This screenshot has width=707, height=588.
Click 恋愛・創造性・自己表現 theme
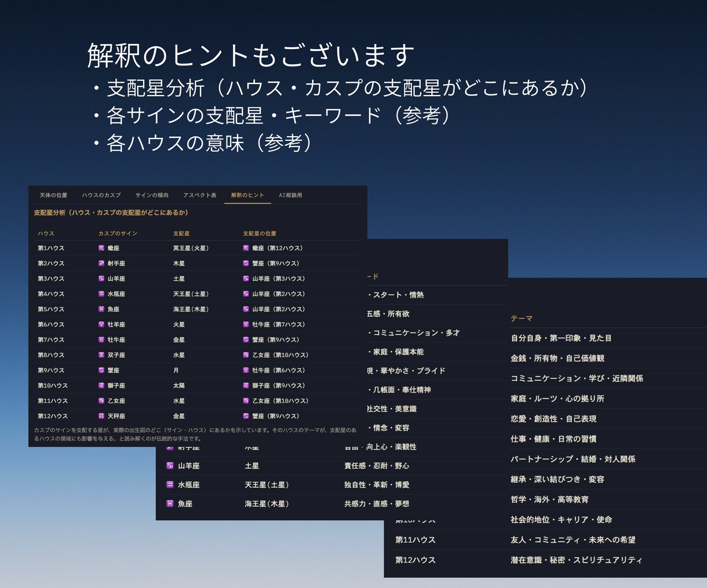pos(553,419)
